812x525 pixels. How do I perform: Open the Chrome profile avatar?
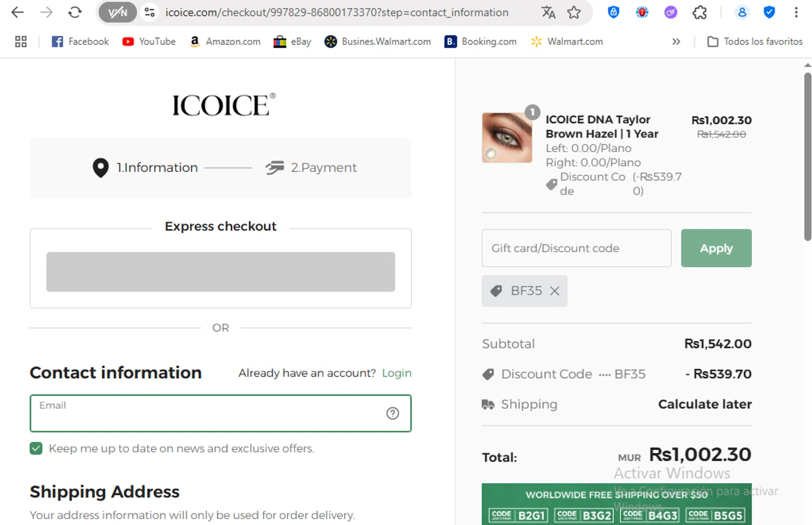(742, 12)
